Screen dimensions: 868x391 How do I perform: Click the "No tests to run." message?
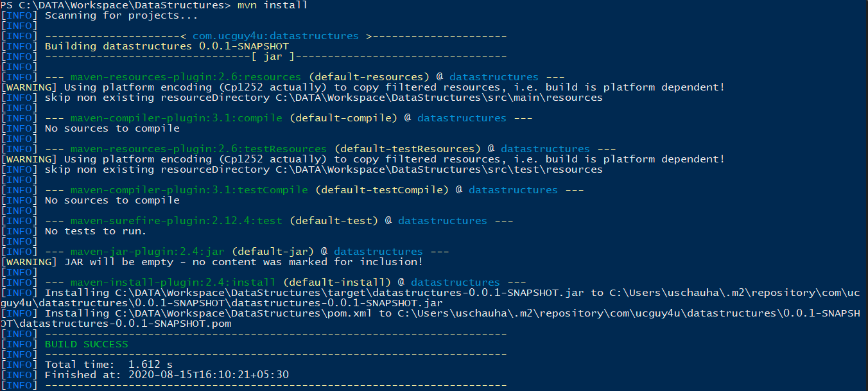(96, 231)
